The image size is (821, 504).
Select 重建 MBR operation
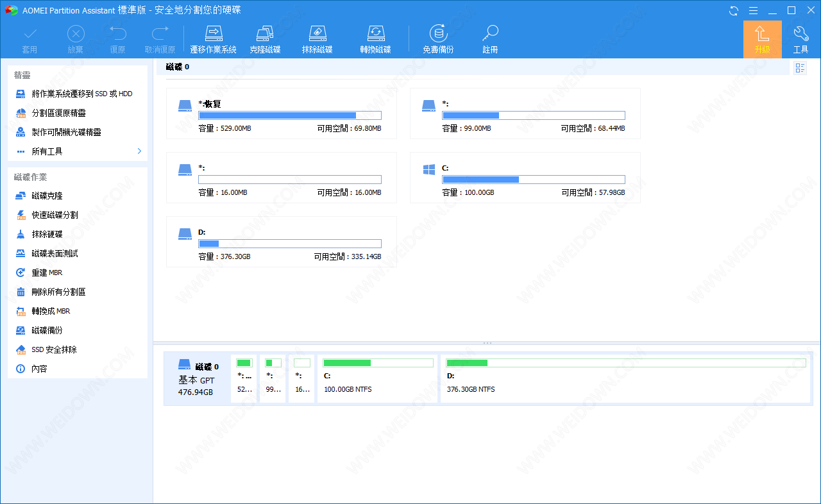pos(78,273)
